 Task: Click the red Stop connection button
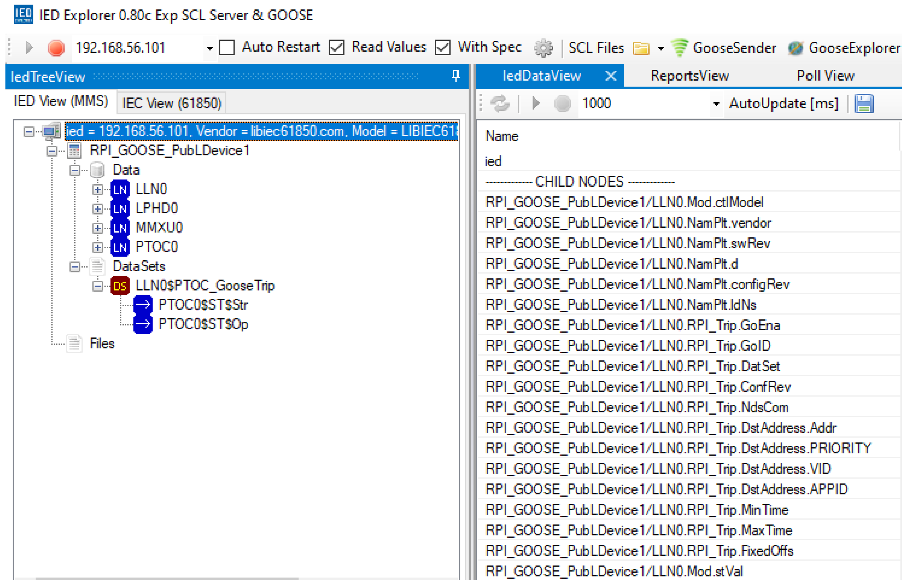56,48
